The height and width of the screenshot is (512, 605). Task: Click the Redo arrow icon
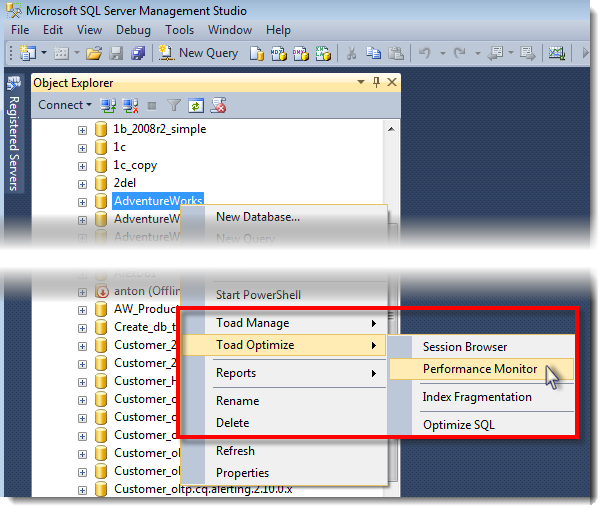(460, 53)
